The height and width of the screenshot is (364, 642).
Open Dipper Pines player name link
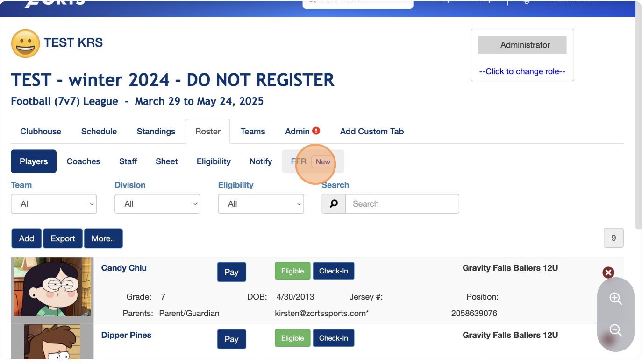[x=126, y=335]
